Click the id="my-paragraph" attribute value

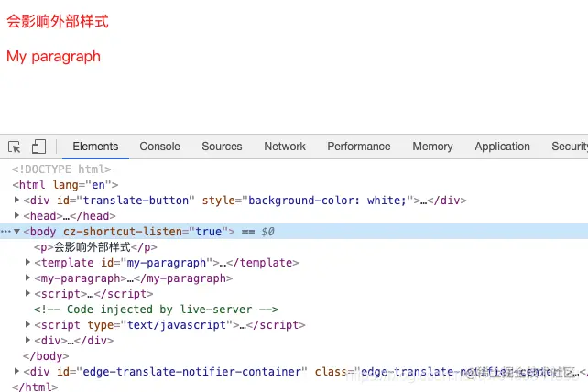[166, 263]
